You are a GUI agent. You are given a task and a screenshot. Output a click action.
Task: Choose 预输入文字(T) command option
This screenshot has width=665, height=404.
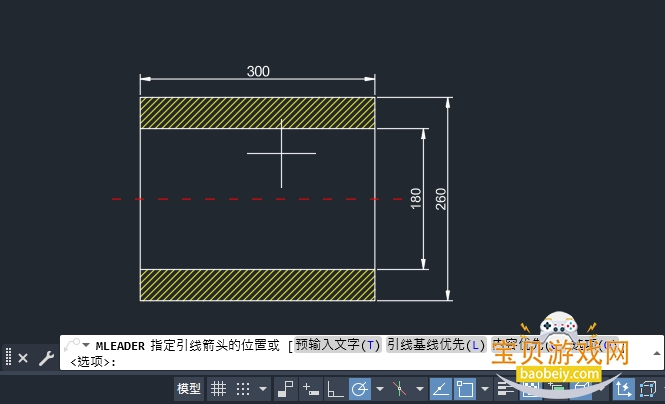click(x=338, y=345)
